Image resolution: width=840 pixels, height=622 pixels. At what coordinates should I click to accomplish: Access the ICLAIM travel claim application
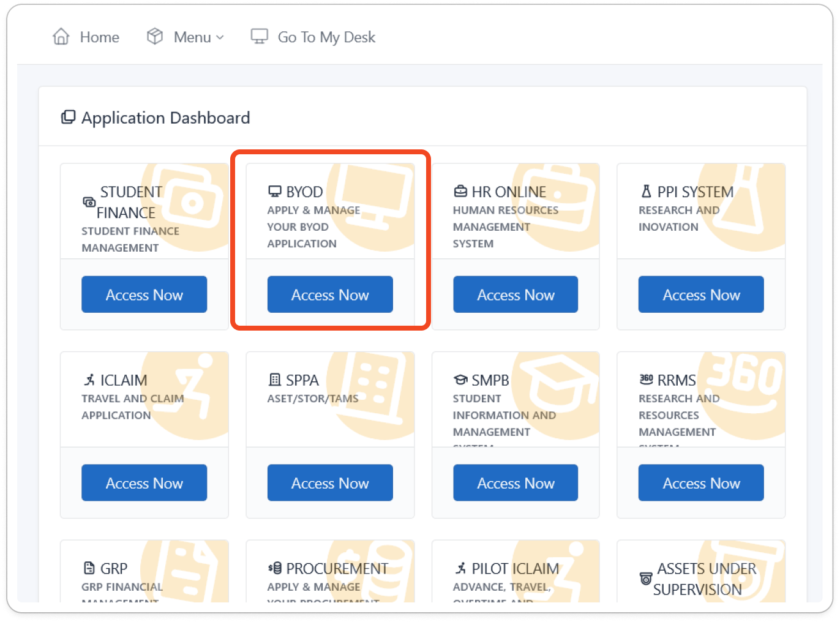coord(144,483)
